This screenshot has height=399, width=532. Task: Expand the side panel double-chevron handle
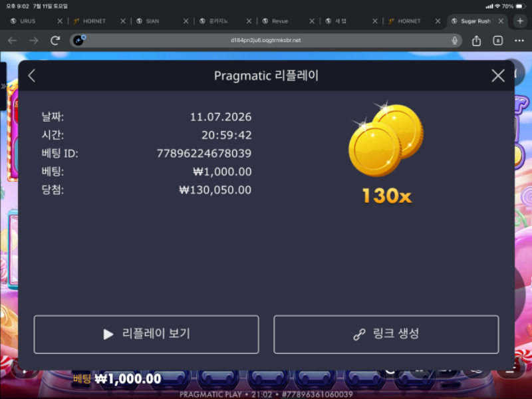point(3,86)
